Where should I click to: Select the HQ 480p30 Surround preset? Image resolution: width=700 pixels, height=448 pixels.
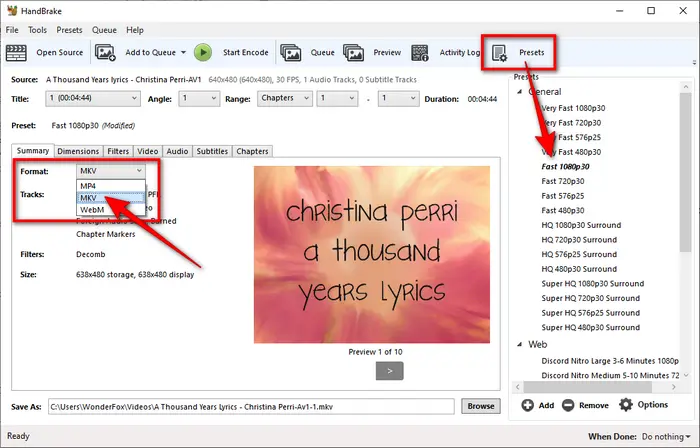[x=579, y=269]
